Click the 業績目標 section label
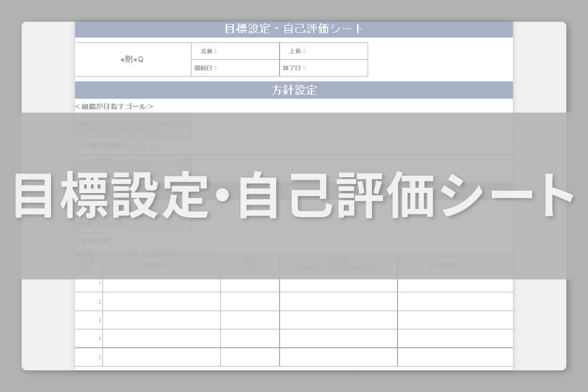 pos(96,240)
